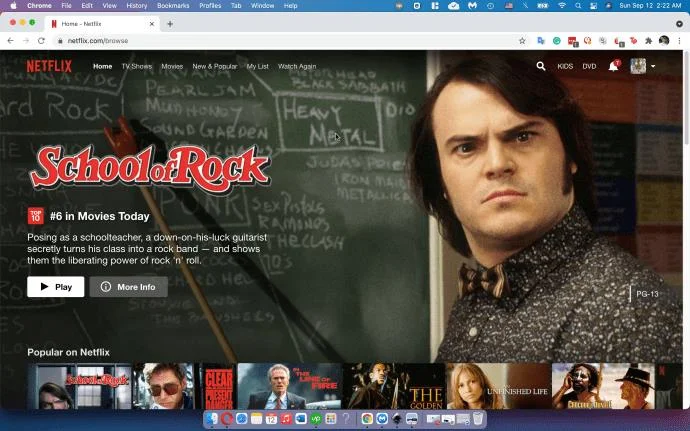Open Calendar from the Dock
Image resolution: width=690 pixels, height=431 pixels.
(x=271, y=419)
